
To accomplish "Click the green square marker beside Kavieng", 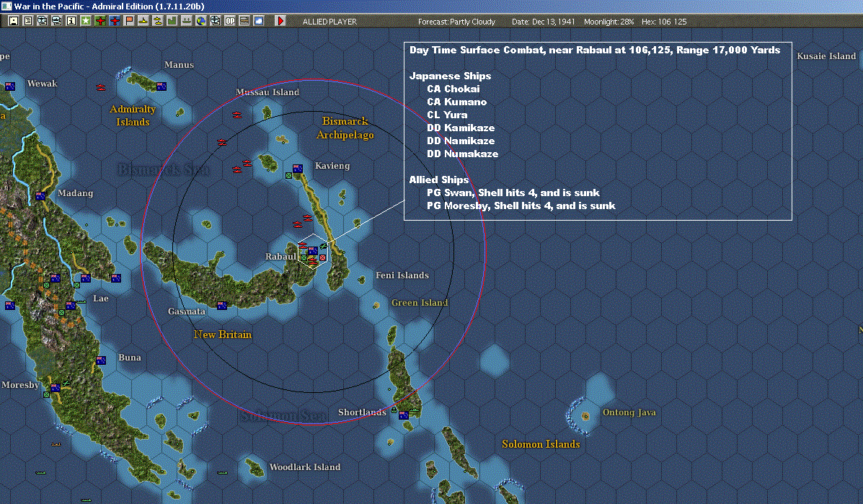I will click(x=288, y=175).
